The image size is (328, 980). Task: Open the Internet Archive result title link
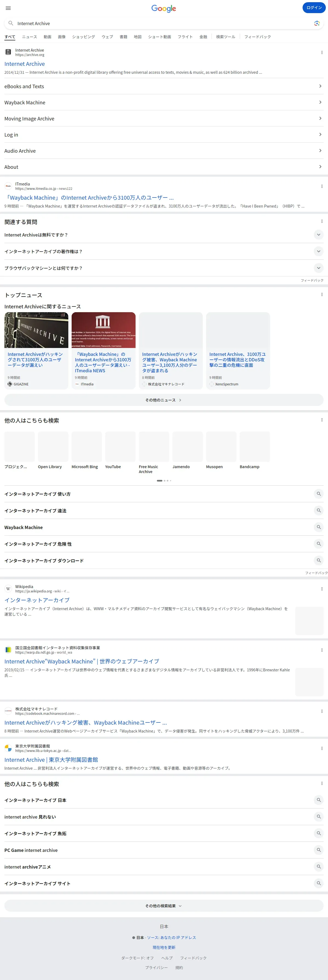[24, 64]
